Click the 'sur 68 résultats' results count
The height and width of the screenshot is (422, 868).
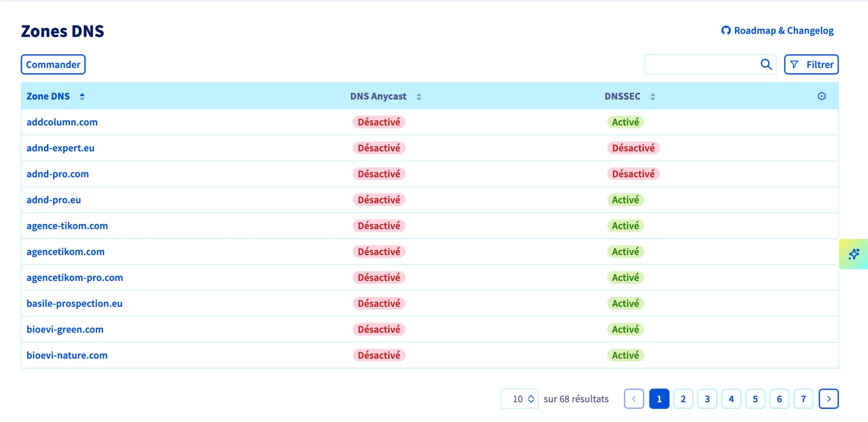[576, 399]
